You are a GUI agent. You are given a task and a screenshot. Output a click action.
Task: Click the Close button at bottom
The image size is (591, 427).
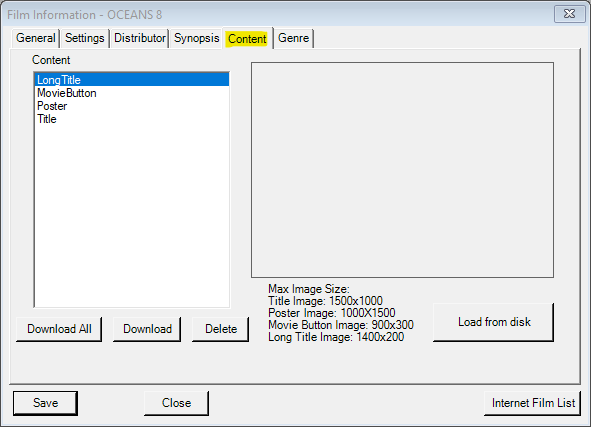point(176,403)
